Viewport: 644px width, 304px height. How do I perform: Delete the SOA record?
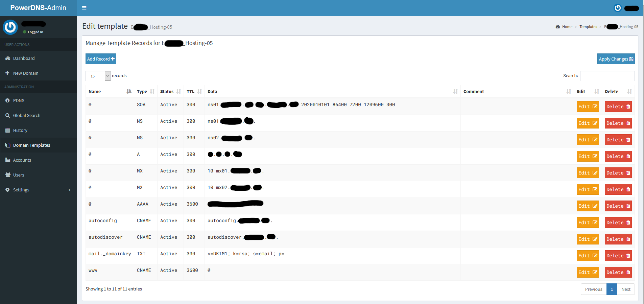pyautogui.click(x=618, y=107)
